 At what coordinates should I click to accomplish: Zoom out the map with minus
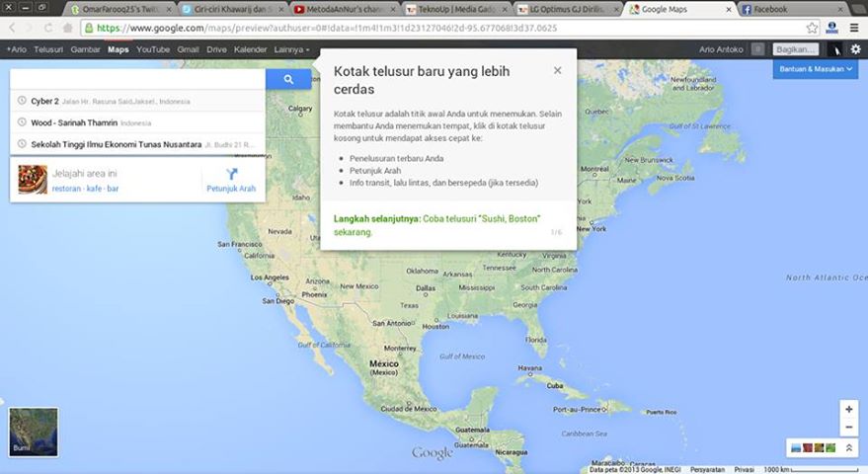click(x=848, y=427)
